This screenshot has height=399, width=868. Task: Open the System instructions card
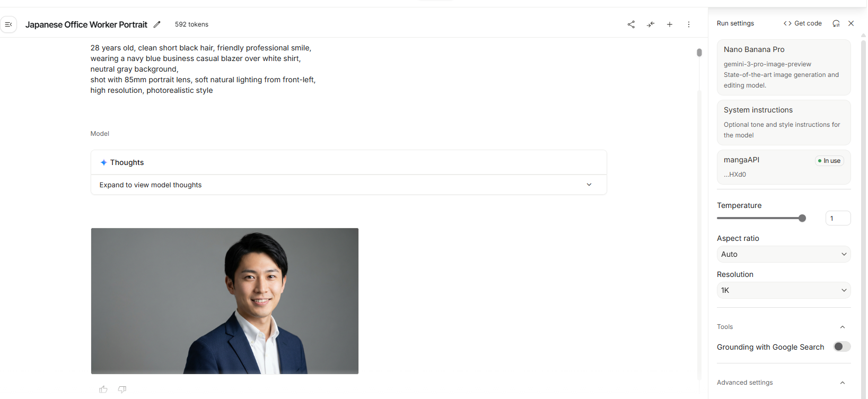[x=783, y=123]
